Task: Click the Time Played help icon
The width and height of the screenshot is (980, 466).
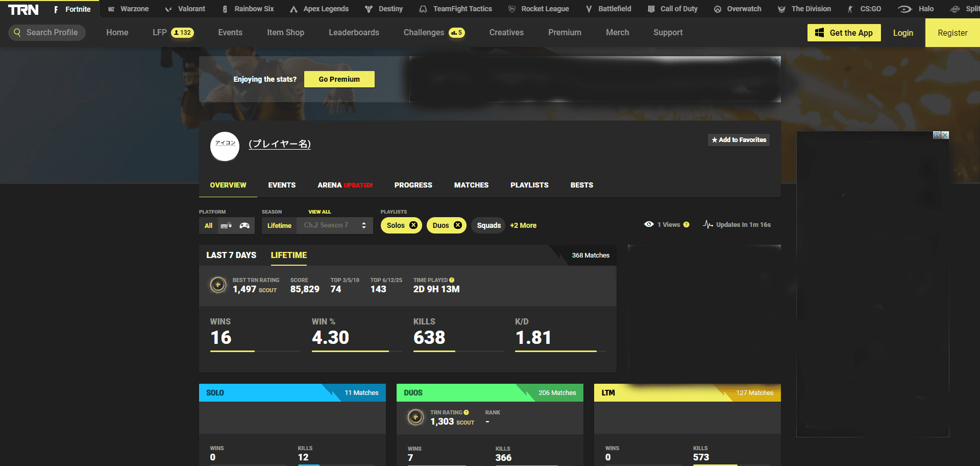Action: click(x=452, y=280)
